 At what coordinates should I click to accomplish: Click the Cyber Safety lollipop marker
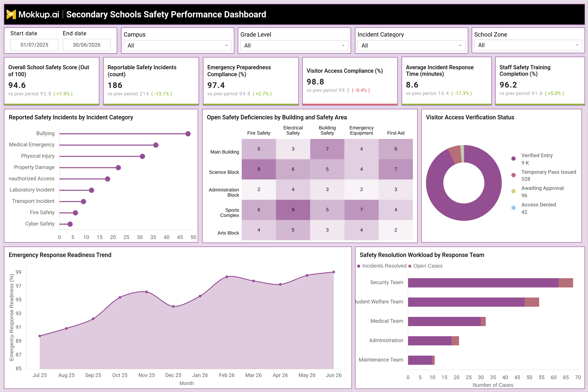point(70,224)
